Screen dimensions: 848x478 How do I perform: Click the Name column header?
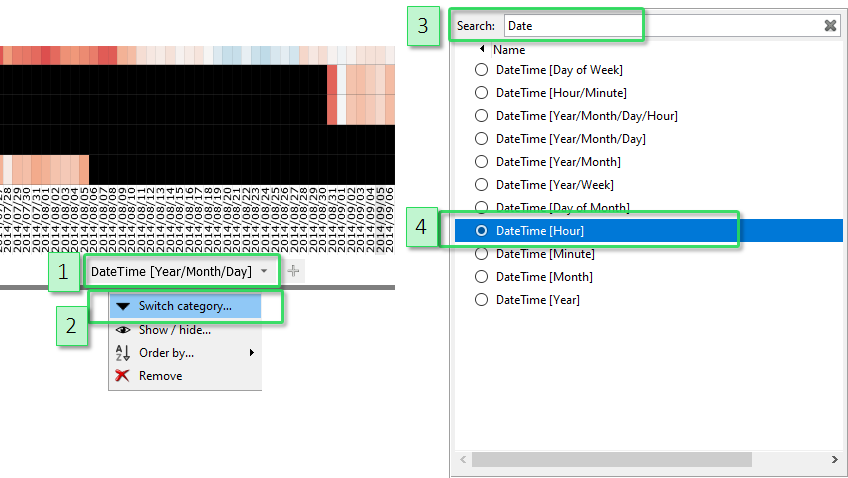point(509,49)
